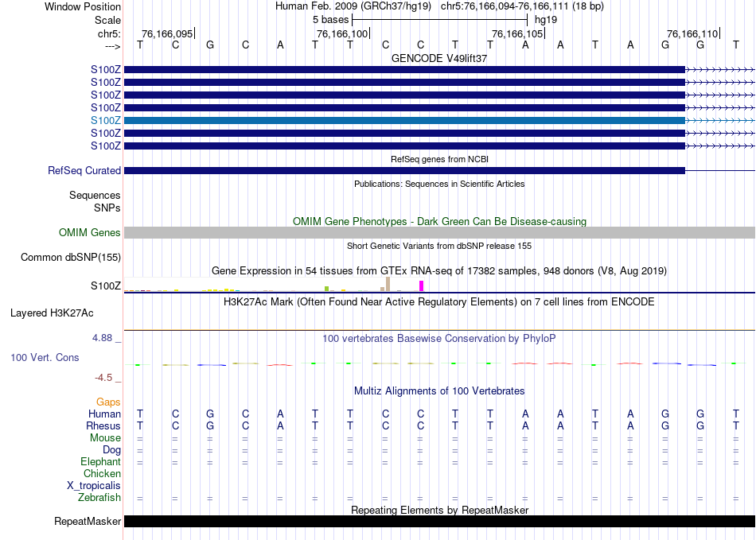Screen dimensions: 756x540
Task: Click the Dog alignment row label
Action: pyautogui.click(x=112, y=450)
